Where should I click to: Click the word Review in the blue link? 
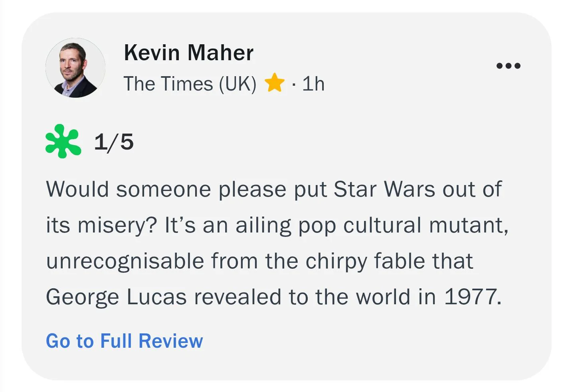click(171, 341)
